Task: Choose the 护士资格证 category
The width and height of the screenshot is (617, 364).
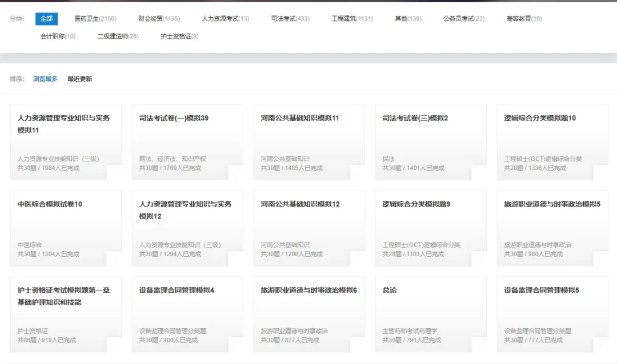Action: click(x=179, y=37)
